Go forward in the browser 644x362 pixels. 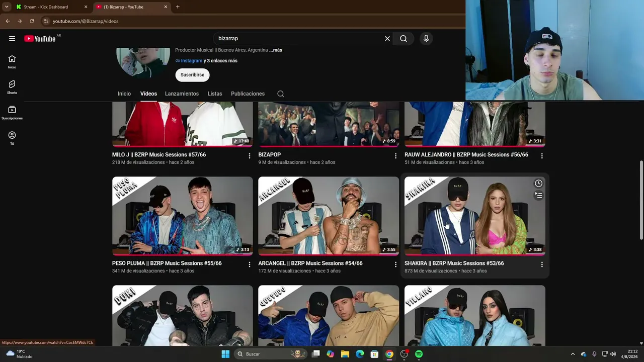point(20,21)
